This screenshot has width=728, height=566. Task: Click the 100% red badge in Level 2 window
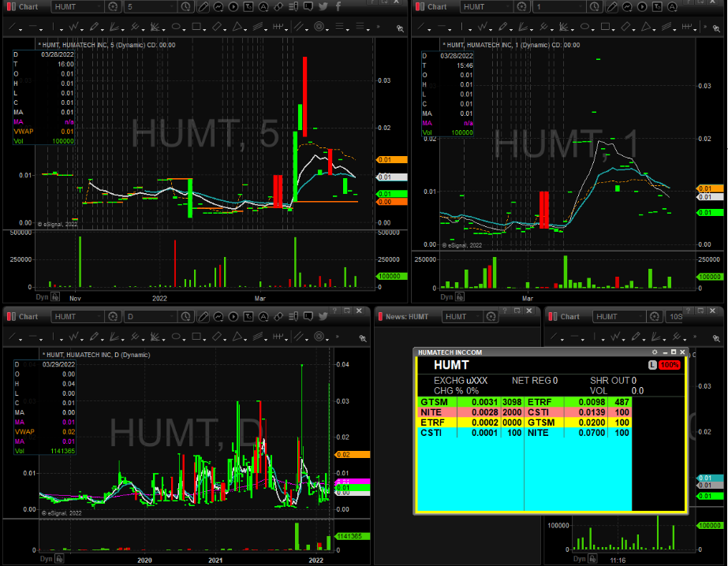[670, 365]
